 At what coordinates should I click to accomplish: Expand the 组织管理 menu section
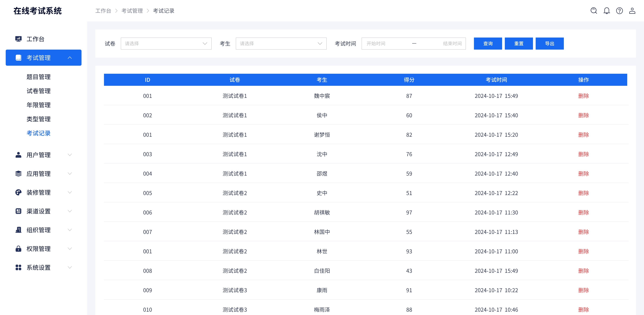tap(70, 230)
